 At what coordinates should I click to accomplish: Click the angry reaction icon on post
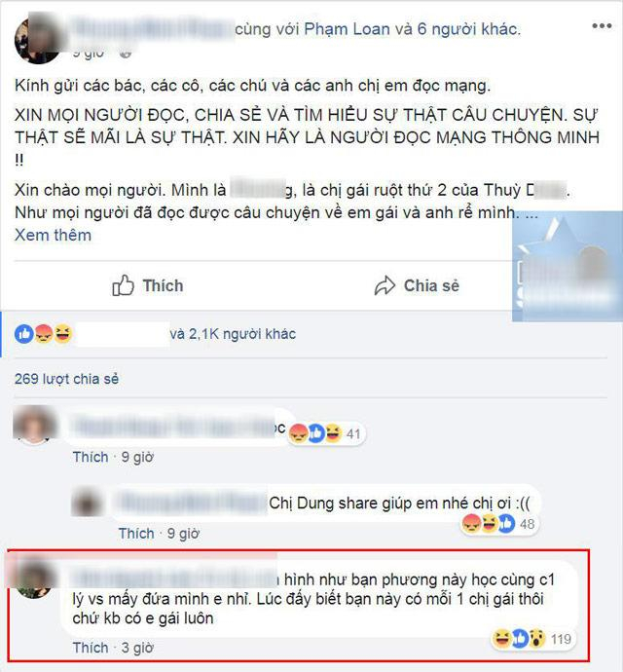43,334
